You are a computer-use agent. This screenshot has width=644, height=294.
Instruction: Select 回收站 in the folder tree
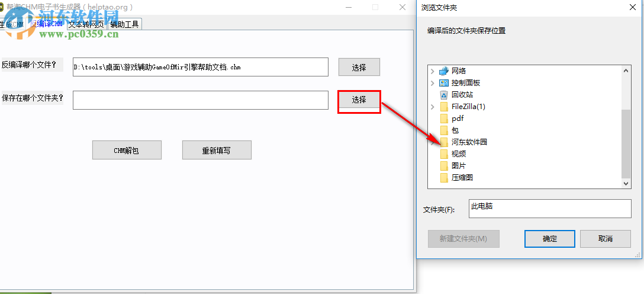coord(462,95)
